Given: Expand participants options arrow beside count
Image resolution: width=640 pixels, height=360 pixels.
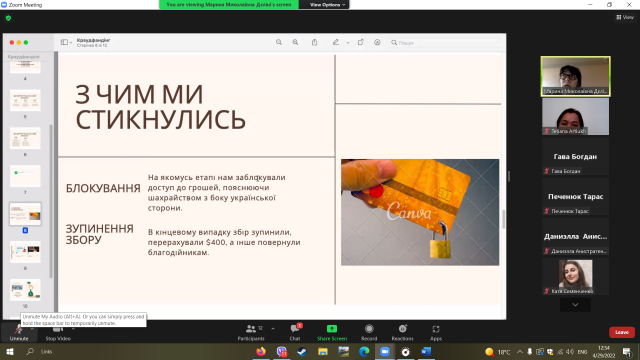Looking at the screenshot, I should click(273, 328).
